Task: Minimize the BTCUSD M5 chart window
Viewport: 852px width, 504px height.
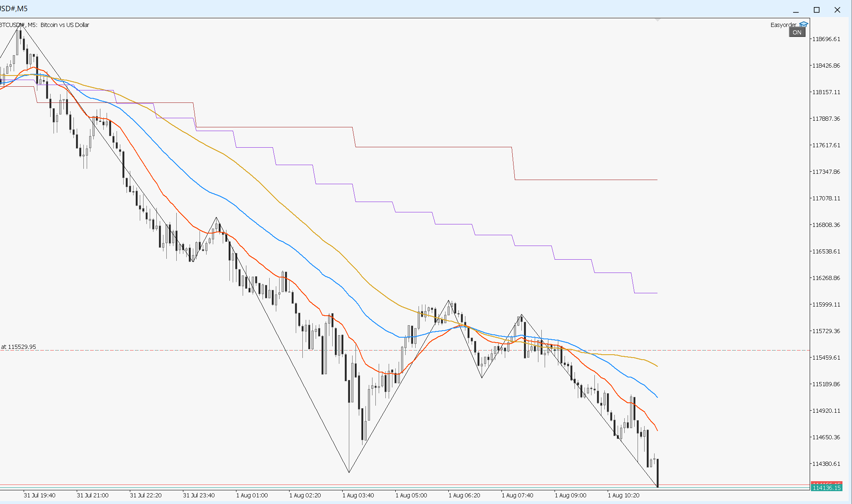Action: click(796, 10)
